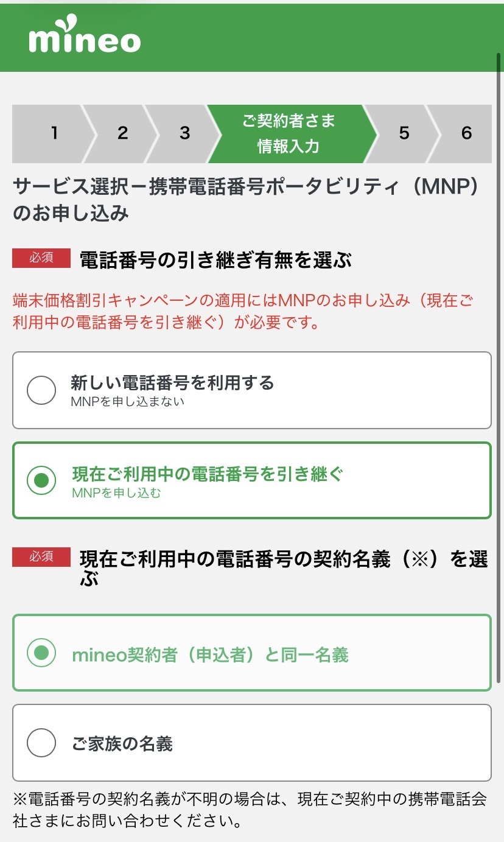Click the 電話番号の引き継ぎ有無を選ぶ section heading
The image size is (504, 842).
coord(215,261)
